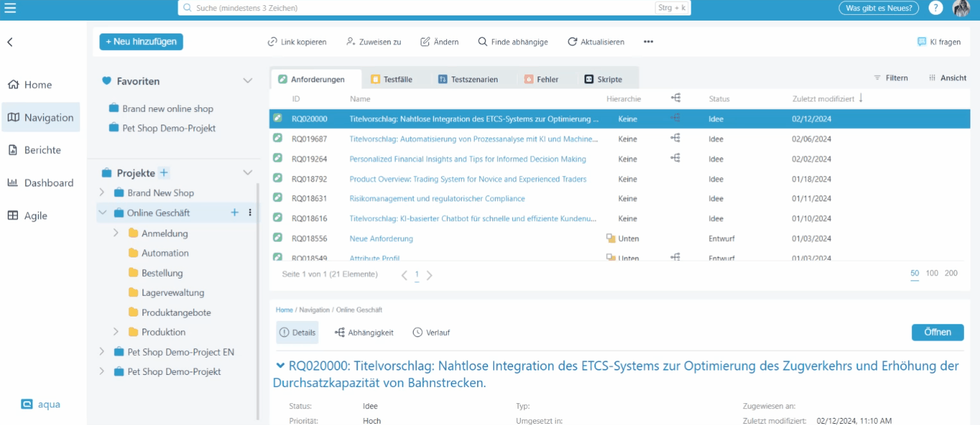Collapse the RQ020000 details heading
Screen dimensions: 980x425
tap(280, 365)
